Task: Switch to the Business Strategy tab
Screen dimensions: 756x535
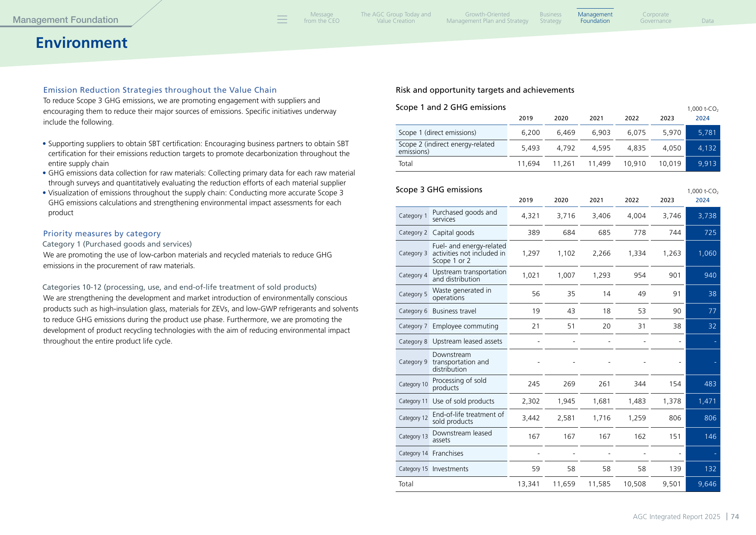Action: click(550, 18)
